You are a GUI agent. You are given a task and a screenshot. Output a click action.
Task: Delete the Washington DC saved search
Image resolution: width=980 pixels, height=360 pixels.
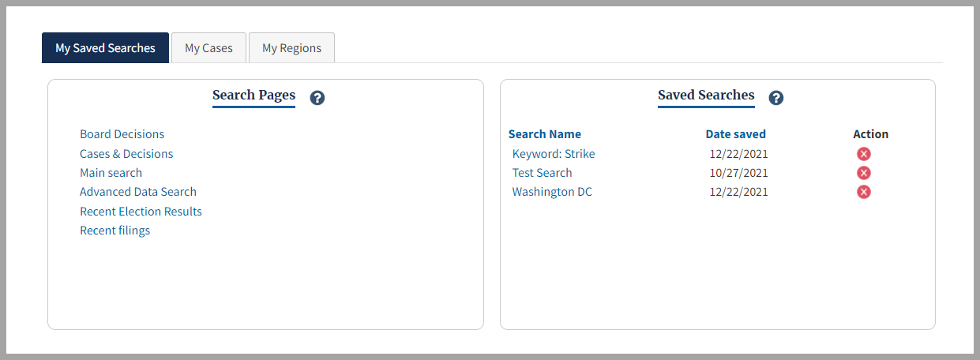pyautogui.click(x=864, y=192)
